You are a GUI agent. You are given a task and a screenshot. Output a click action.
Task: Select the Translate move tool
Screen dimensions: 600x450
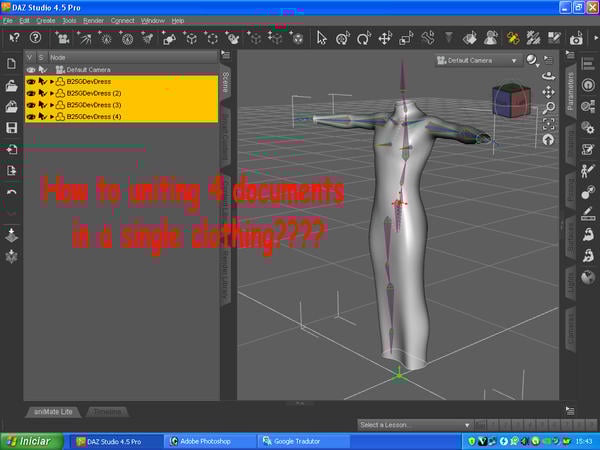tap(385, 38)
